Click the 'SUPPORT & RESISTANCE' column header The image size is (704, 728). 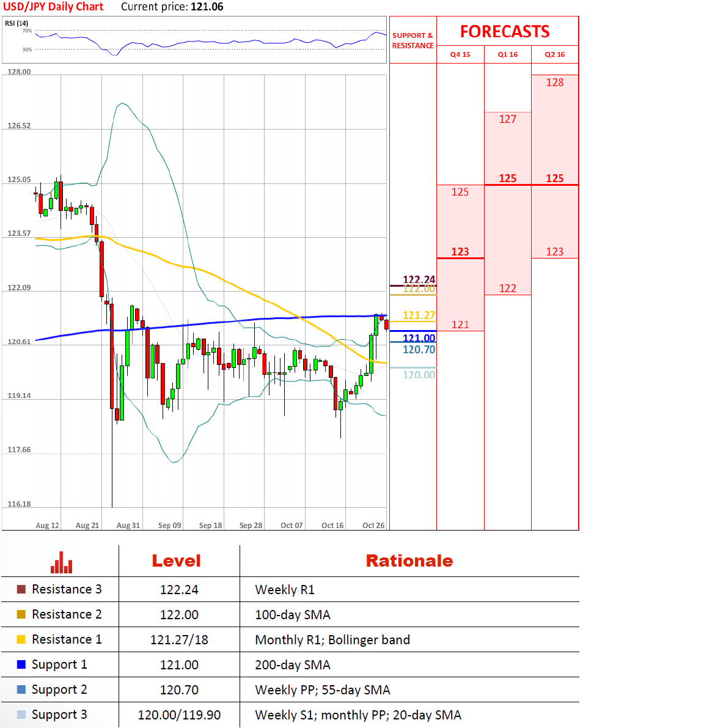(413, 40)
